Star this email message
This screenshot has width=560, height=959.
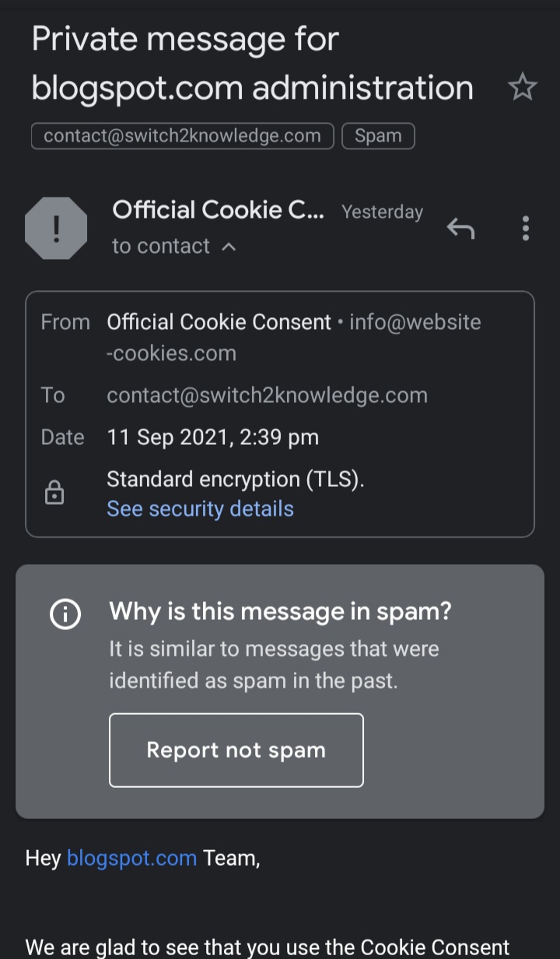522,87
